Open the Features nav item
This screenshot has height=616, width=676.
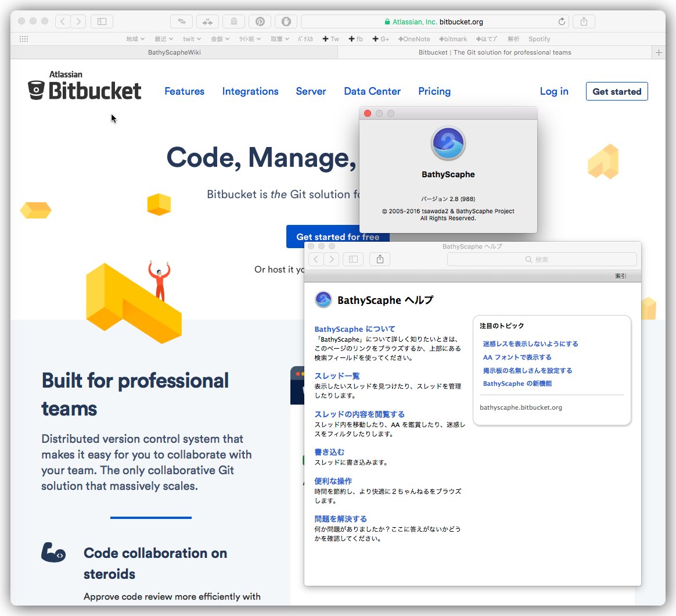[185, 91]
